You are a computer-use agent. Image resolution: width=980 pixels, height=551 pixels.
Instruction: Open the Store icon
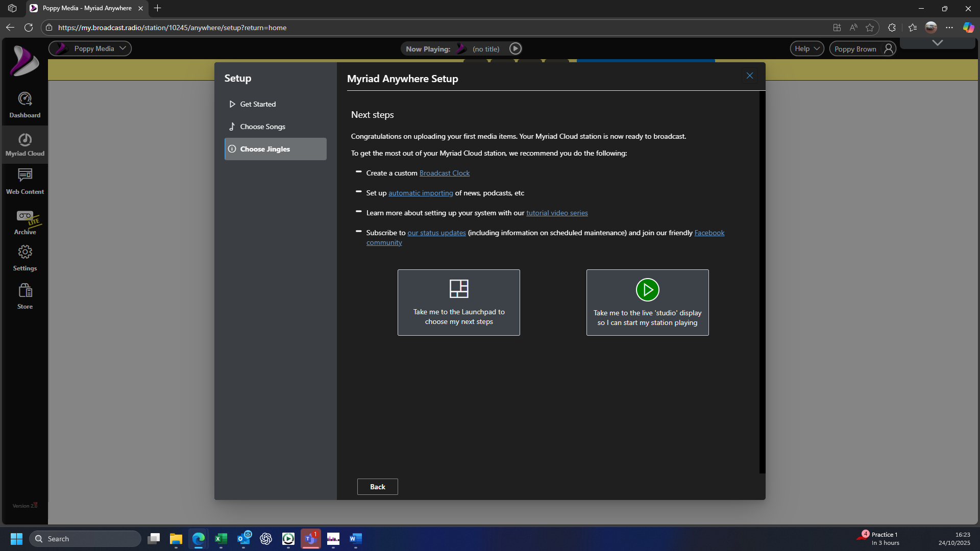point(24,296)
